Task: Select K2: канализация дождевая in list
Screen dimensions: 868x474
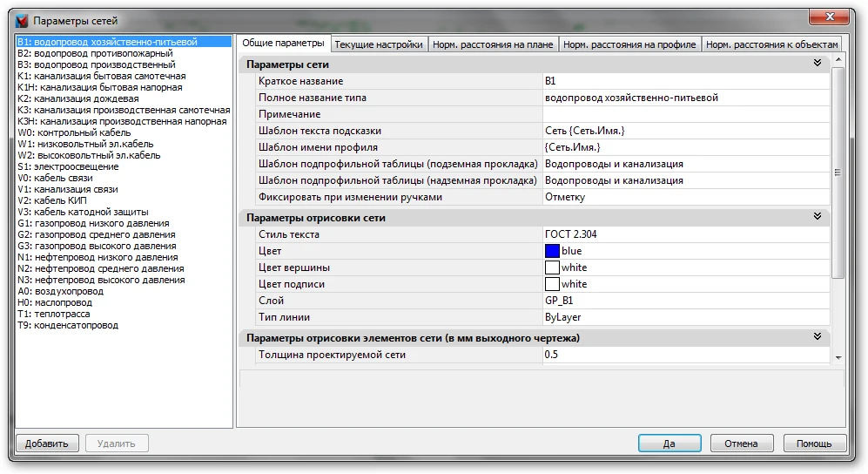Action: coord(77,98)
